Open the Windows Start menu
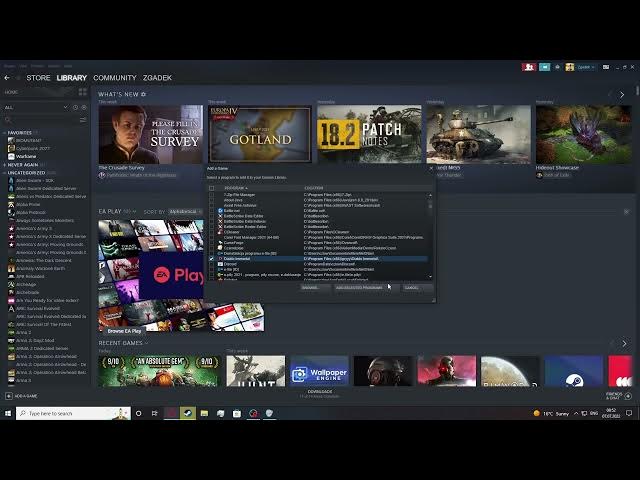 [x=7, y=413]
